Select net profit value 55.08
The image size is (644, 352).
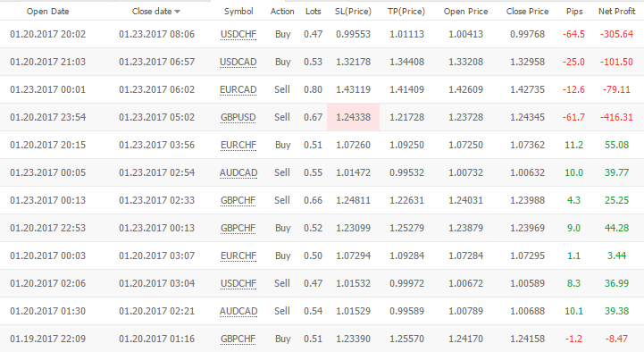pyautogui.click(x=617, y=145)
